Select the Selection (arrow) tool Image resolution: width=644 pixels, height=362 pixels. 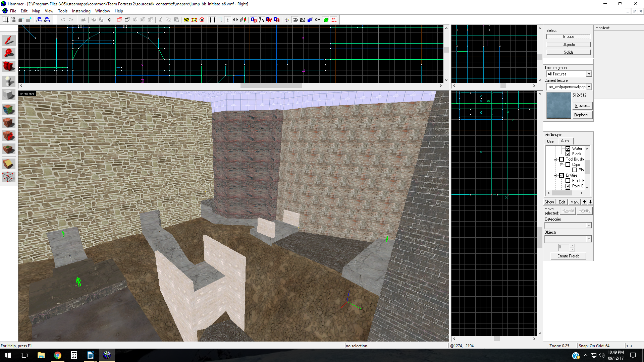tap(9, 41)
